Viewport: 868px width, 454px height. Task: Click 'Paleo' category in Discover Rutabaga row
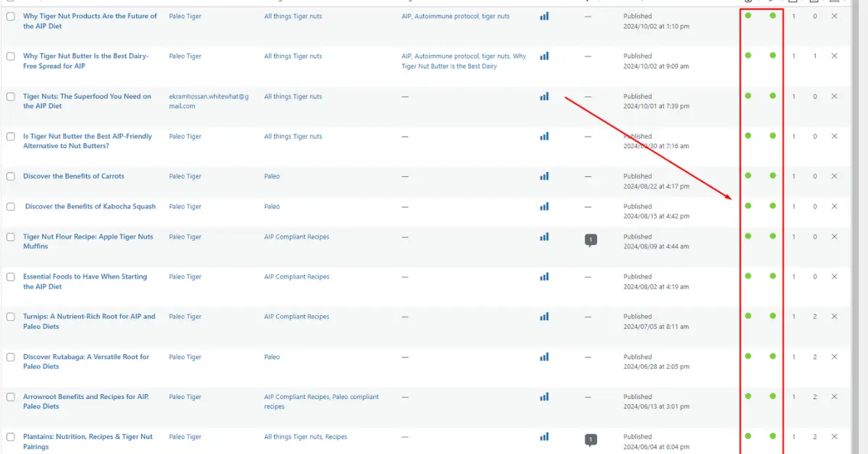pos(272,356)
